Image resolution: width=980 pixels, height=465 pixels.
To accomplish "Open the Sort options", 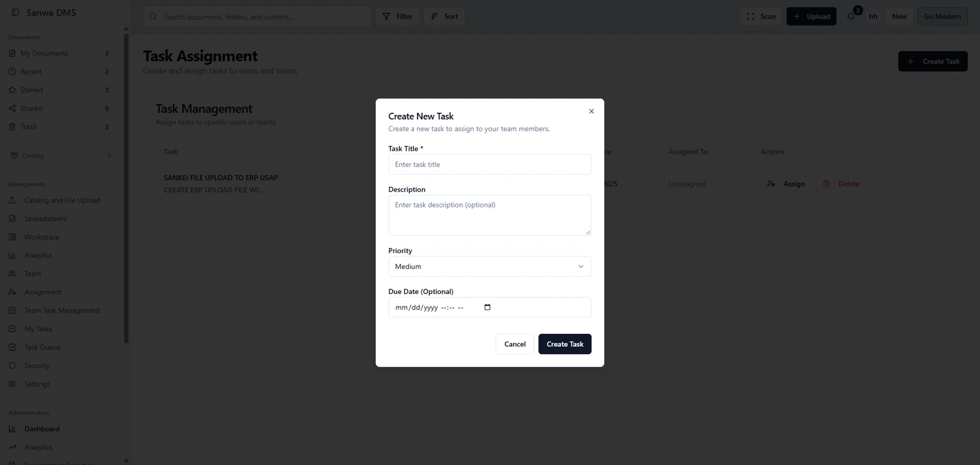I will (444, 16).
